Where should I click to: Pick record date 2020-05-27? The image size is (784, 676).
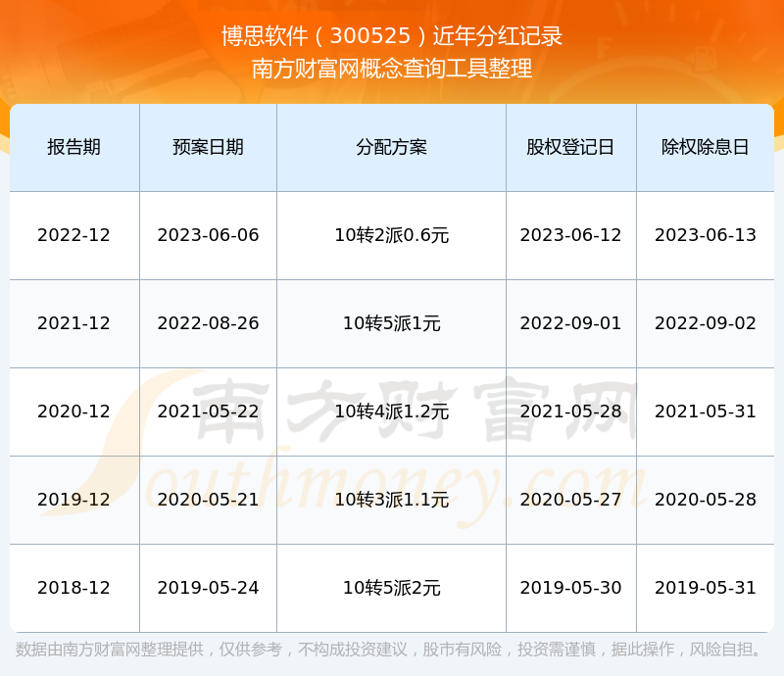(570, 499)
